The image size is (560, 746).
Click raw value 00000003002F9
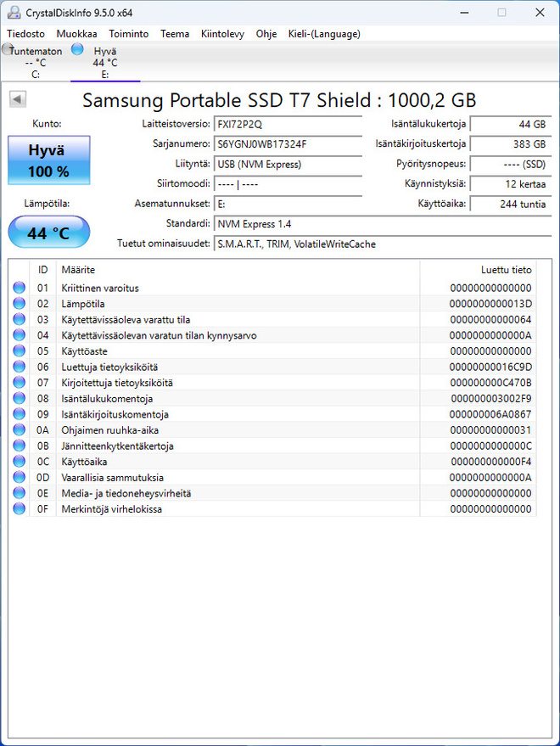[491, 398]
